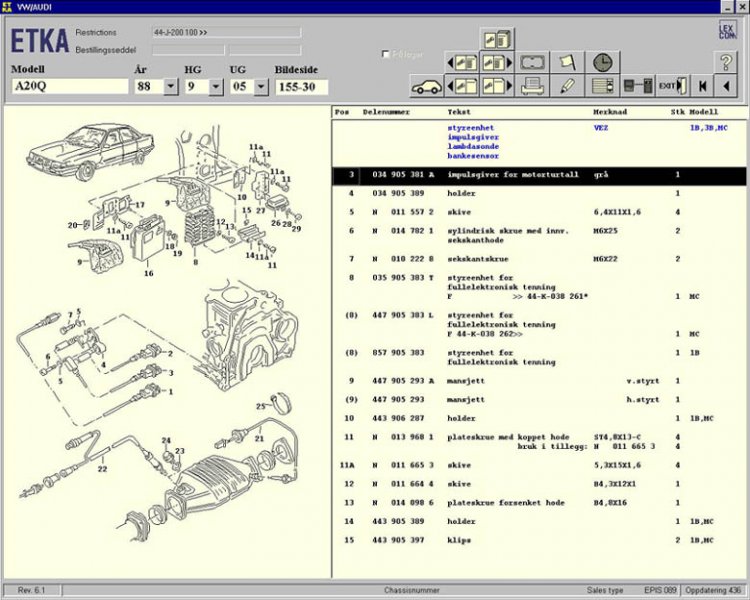Click the list view icon beside pencil
Screen dimensions: 750x600
click(603, 86)
